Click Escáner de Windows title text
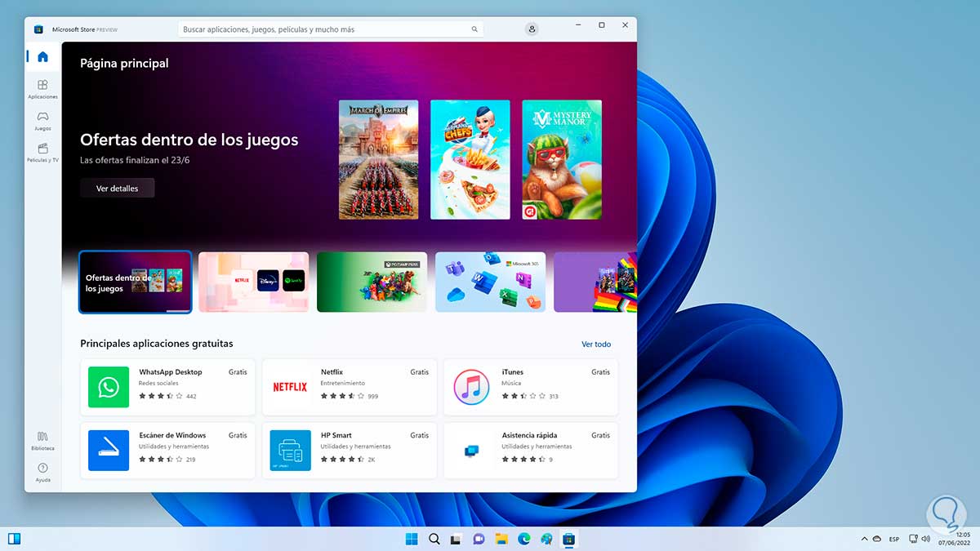 point(172,435)
